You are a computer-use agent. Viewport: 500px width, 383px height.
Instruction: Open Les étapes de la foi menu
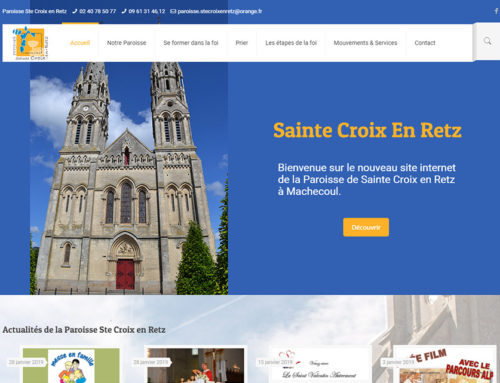click(291, 43)
